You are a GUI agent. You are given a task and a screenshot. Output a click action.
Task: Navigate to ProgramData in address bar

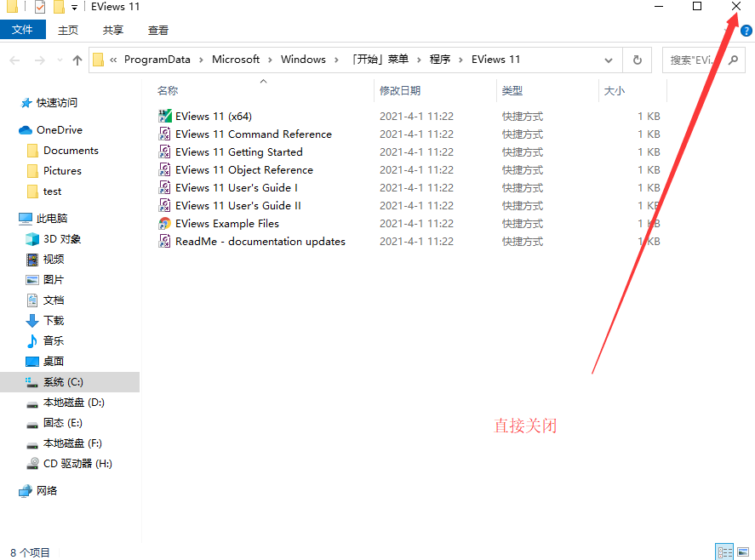(157, 60)
